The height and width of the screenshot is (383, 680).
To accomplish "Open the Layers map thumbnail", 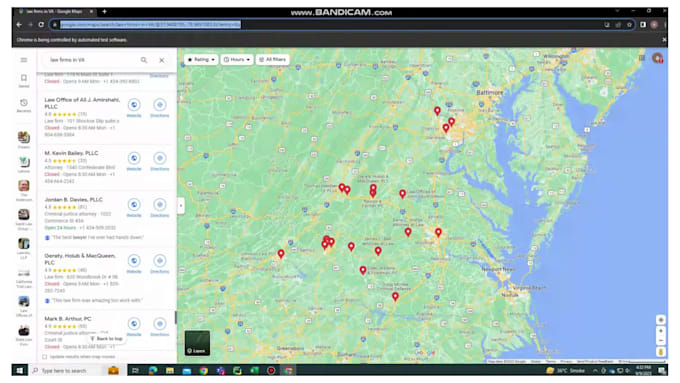I will coord(197,343).
